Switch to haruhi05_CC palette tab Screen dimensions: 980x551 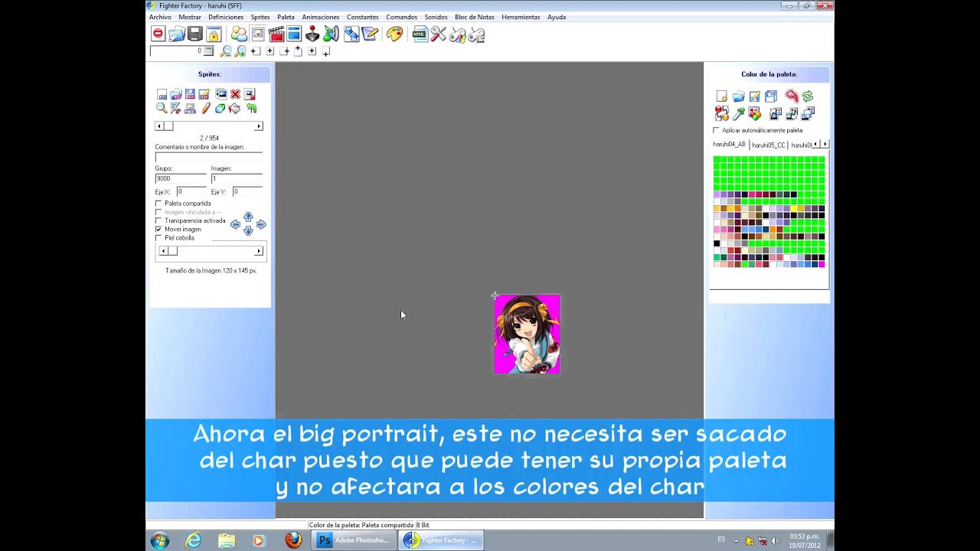[x=768, y=145]
